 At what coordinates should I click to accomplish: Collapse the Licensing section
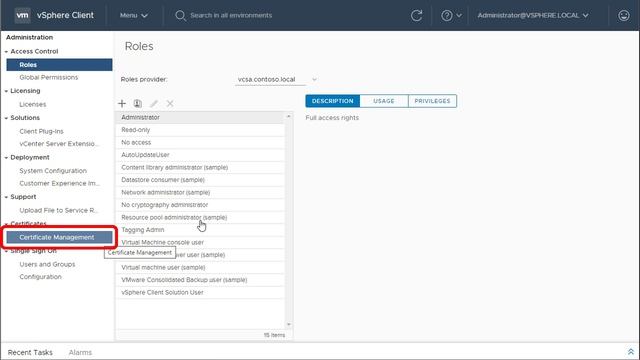pos(6,91)
